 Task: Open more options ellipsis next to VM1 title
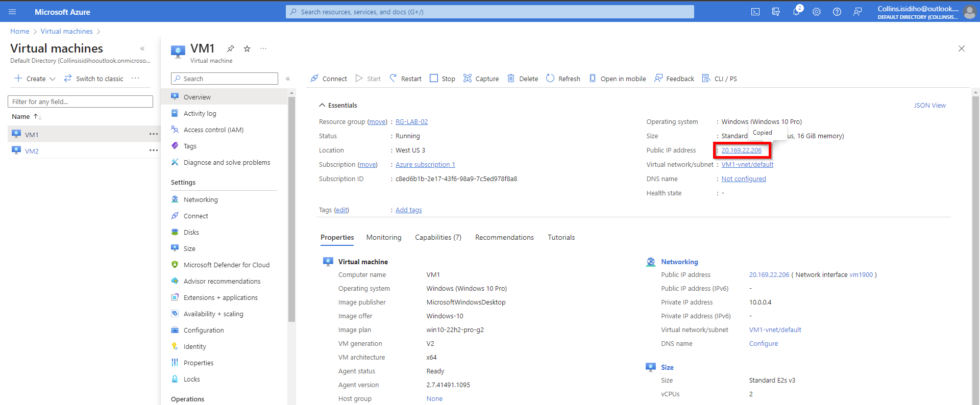tap(263, 48)
